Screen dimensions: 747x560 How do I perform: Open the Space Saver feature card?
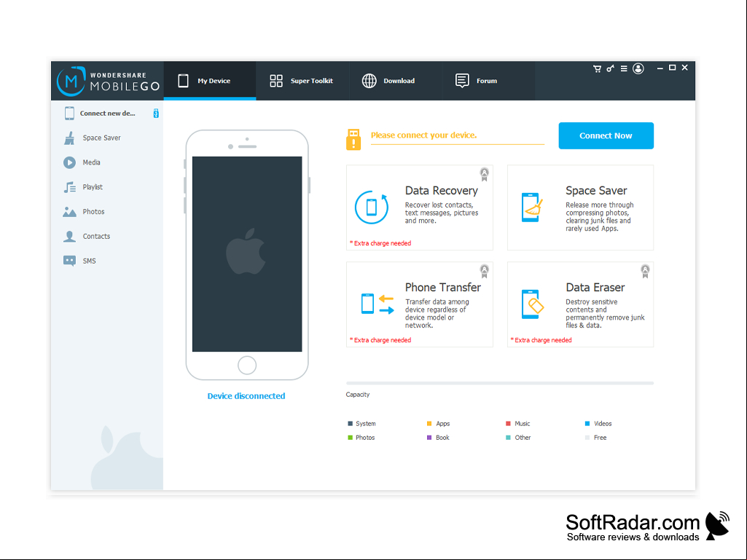(580, 208)
